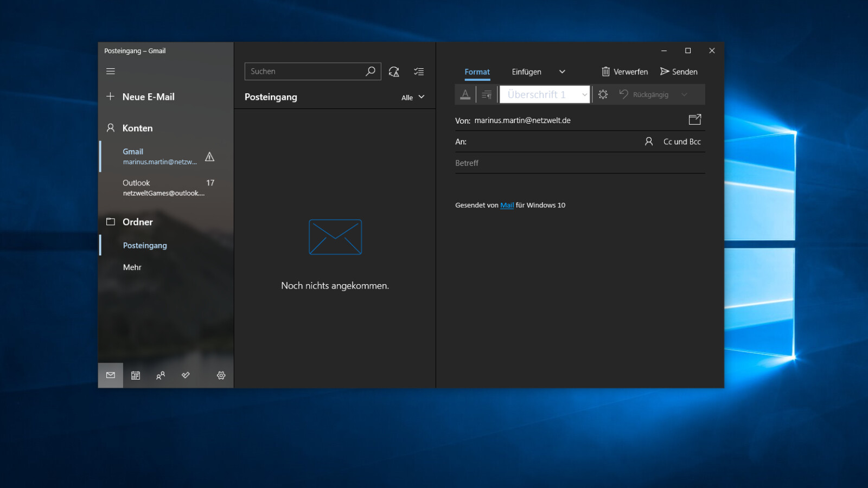This screenshot has height=488, width=868.
Task: Open the people/contacts icon
Action: pos(160,375)
